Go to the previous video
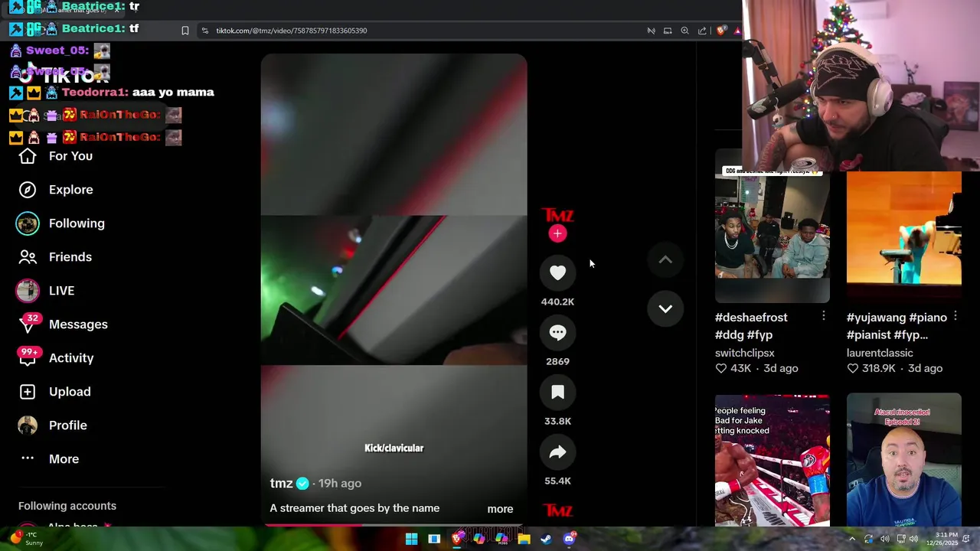Screen dimensions: 980x551 tap(665, 260)
